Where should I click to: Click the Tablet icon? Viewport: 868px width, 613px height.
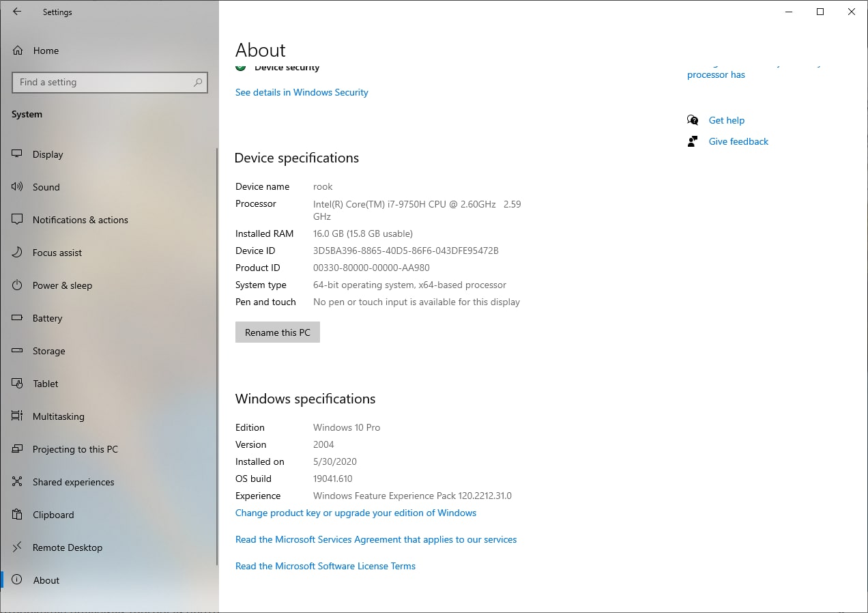(18, 384)
